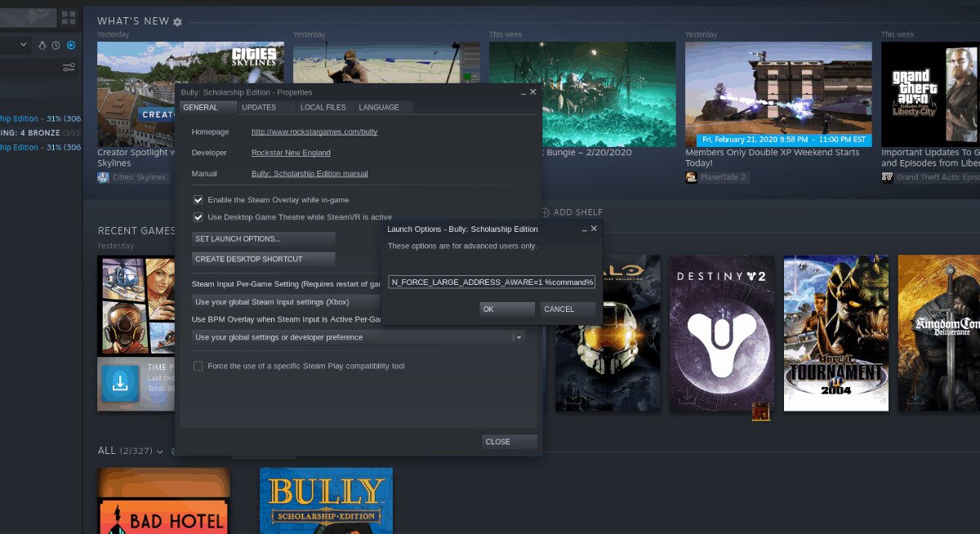Click the plus icon on ADD SHELF
This screenshot has width=980, height=534.
(x=545, y=211)
